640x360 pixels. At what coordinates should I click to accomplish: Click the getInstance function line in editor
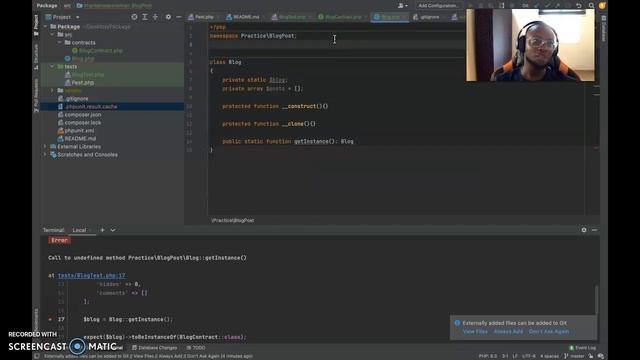pos(288,142)
